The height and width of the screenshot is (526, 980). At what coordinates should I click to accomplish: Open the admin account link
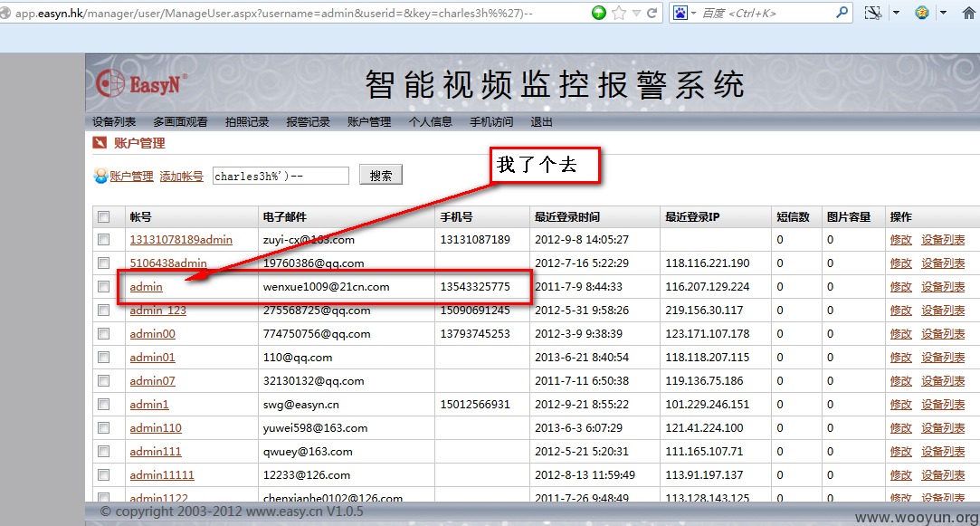pos(147,287)
